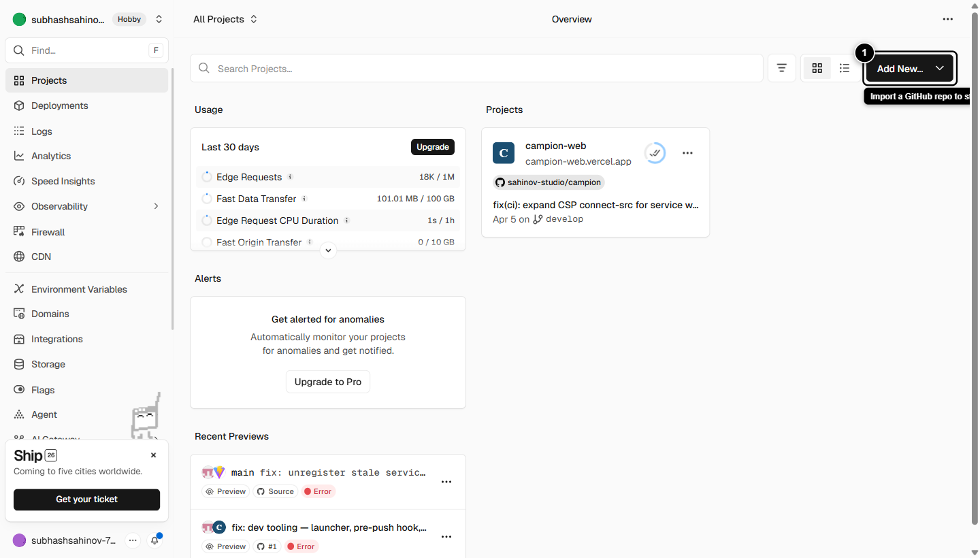Click the #1 pull request badge
This screenshot has height=558, width=980.
(267, 546)
